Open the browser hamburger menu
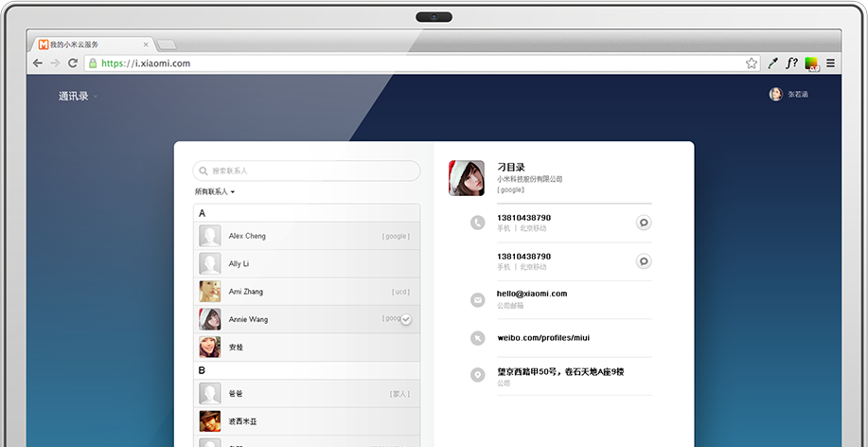 (x=830, y=63)
